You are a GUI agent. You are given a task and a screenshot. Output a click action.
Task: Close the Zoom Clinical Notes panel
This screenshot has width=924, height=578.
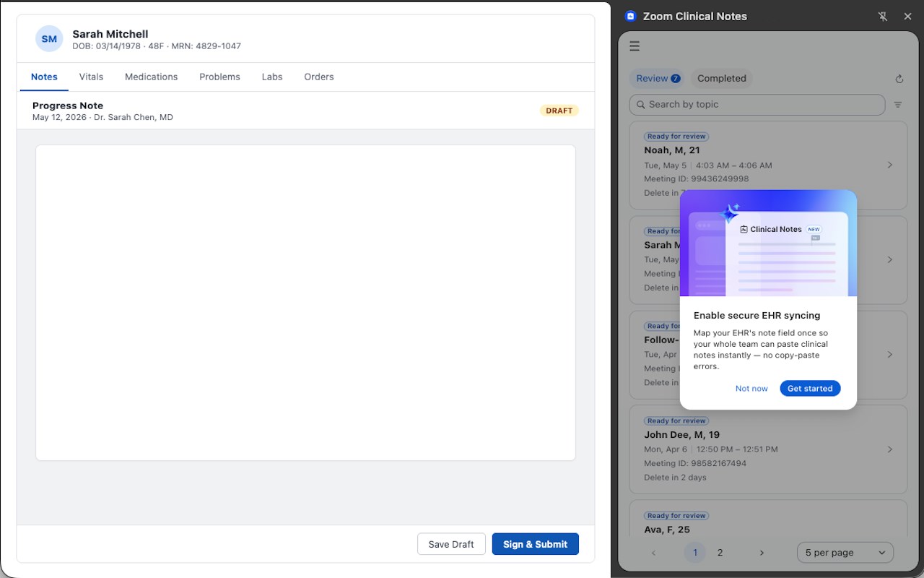[x=908, y=17]
